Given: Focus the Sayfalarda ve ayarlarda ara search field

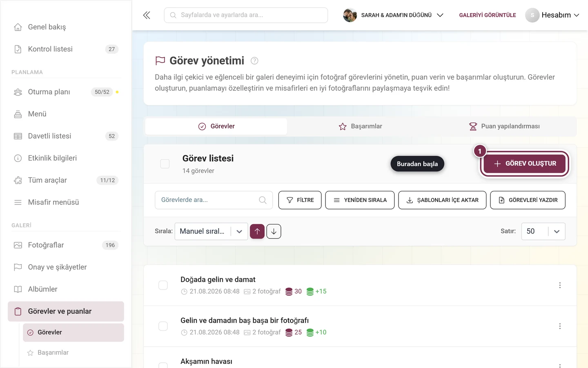Looking at the screenshot, I should pyautogui.click(x=246, y=15).
